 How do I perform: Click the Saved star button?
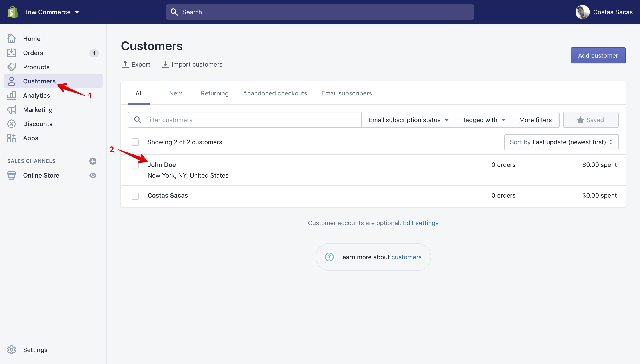click(x=591, y=120)
